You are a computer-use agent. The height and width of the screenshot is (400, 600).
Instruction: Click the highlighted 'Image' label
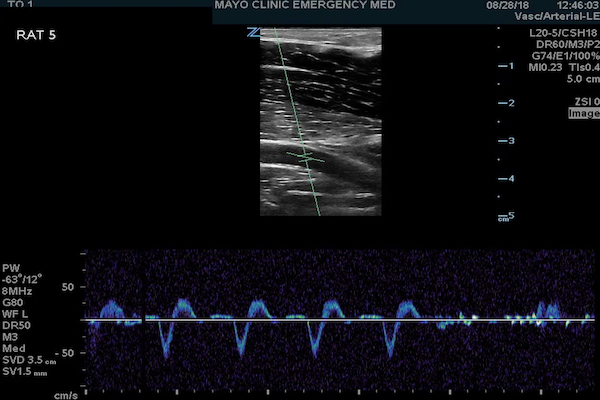(584, 113)
